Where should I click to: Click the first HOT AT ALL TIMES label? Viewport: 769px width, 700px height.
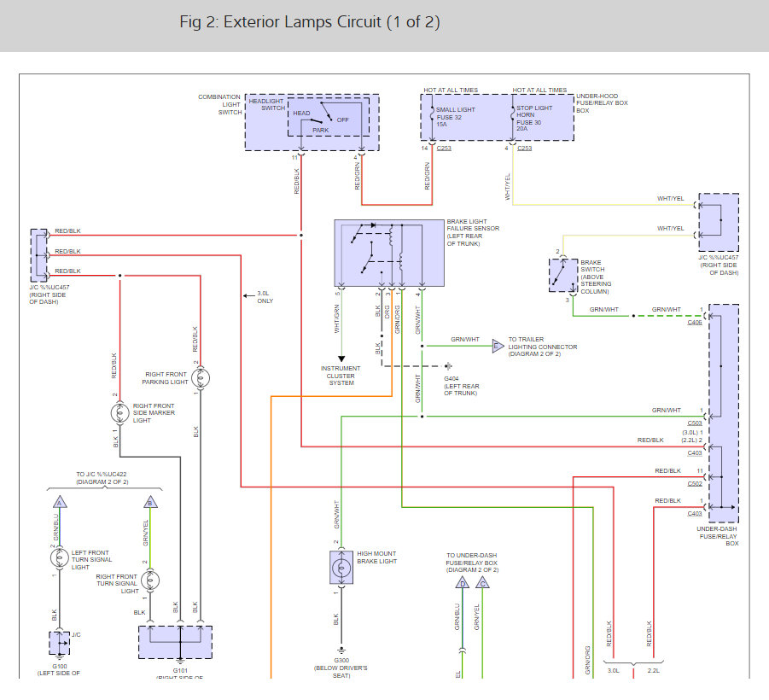coord(451,90)
